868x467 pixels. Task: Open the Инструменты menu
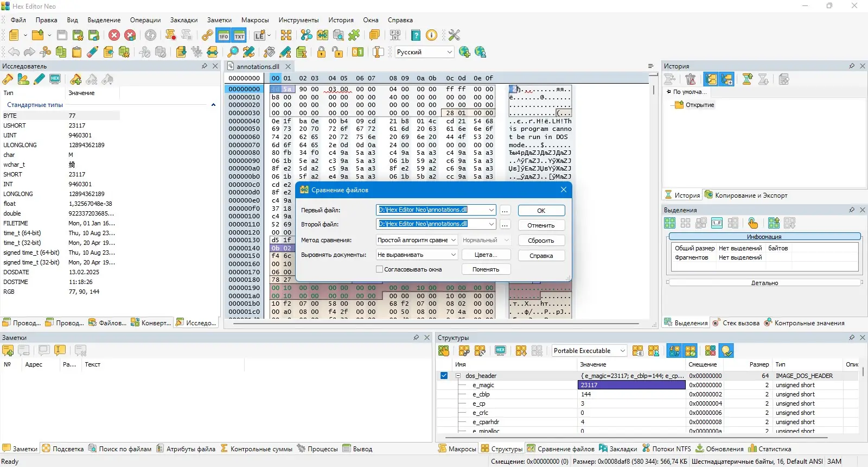point(298,20)
